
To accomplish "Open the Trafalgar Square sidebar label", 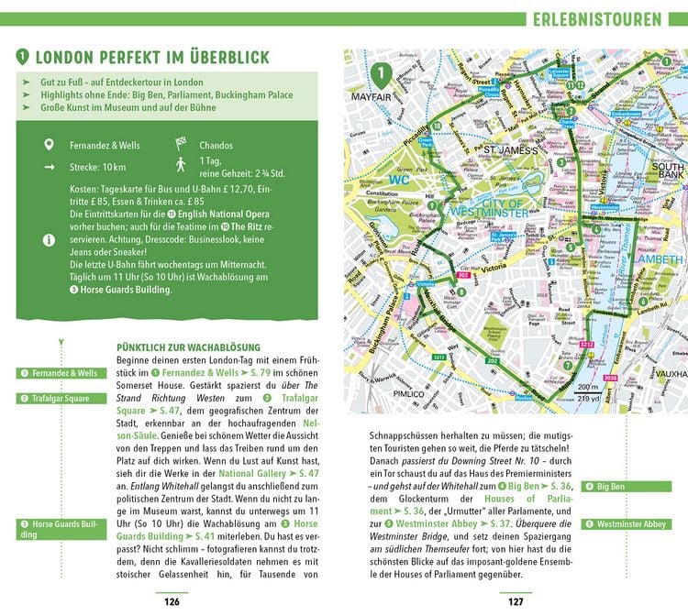I will [x=61, y=399].
